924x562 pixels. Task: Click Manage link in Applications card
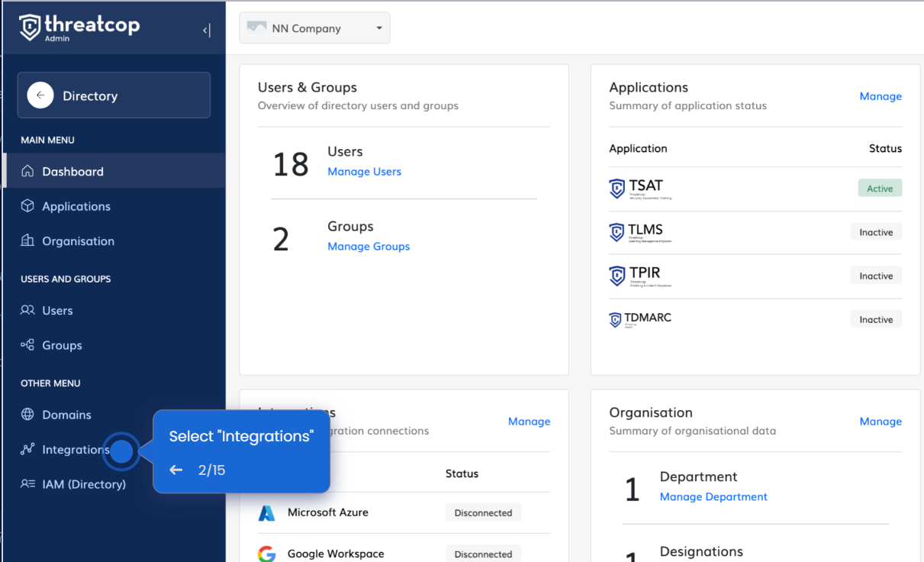[881, 96]
